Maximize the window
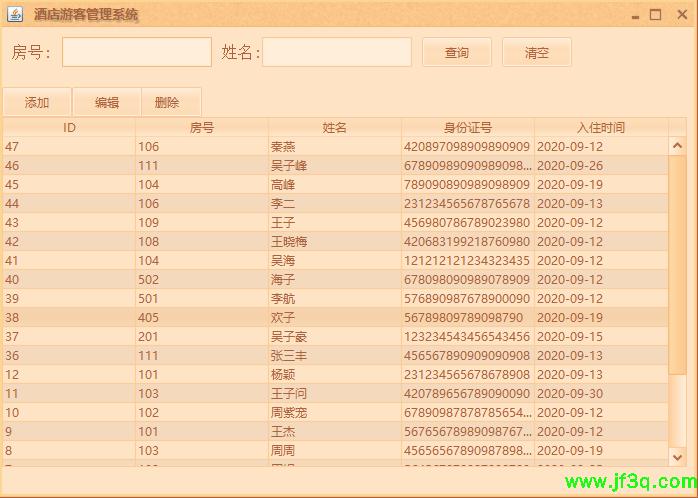Viewport: 698px width, 498px height. [656, 14]
